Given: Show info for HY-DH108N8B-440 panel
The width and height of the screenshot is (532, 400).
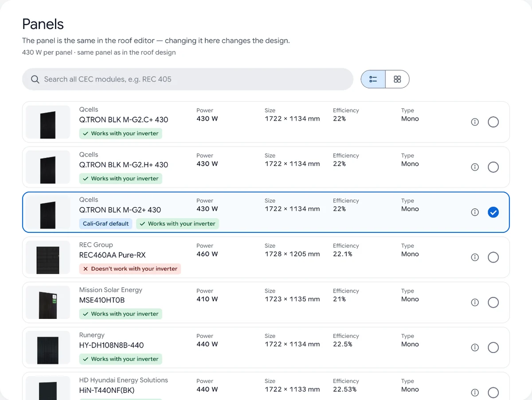Looking at the screenshot, I should [475, 348].
